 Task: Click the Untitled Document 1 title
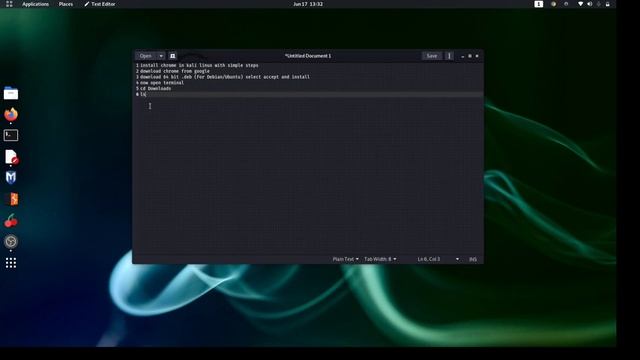308,56
